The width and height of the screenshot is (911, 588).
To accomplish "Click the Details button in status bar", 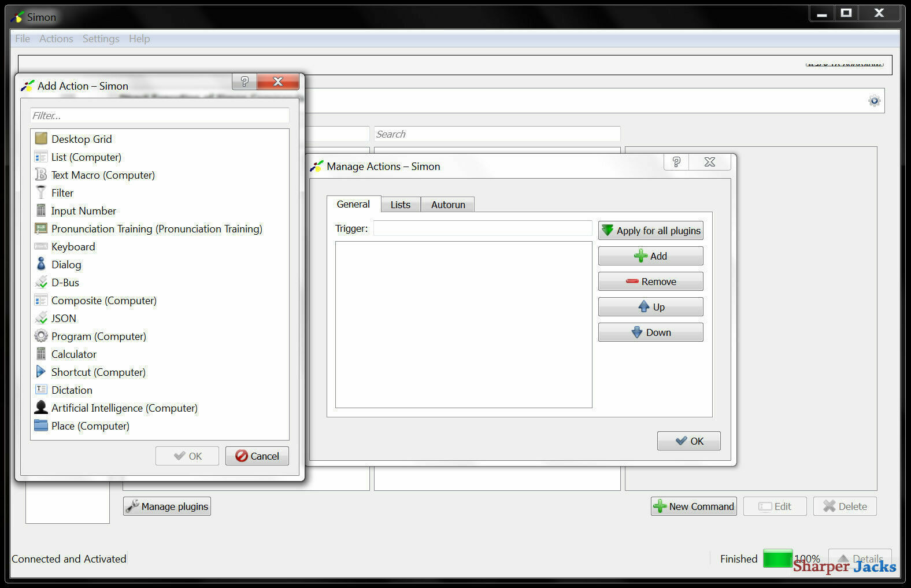I will 860,559.
